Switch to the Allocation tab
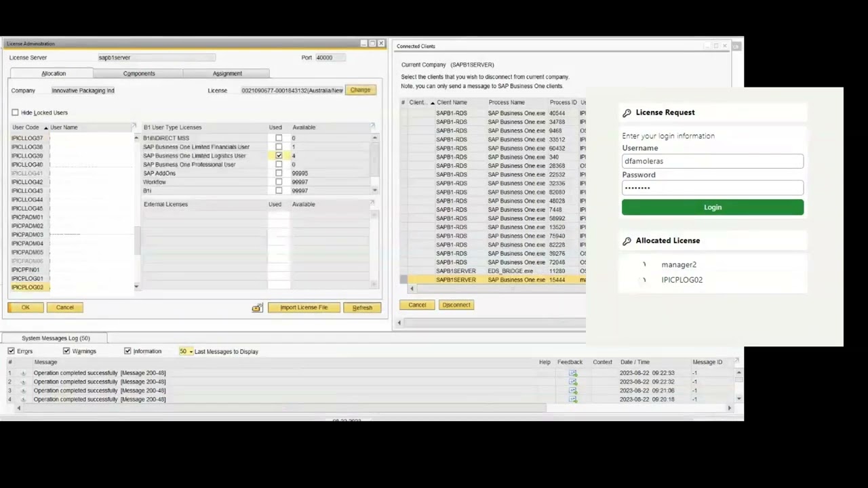The image size is (868, 488). 54,73
